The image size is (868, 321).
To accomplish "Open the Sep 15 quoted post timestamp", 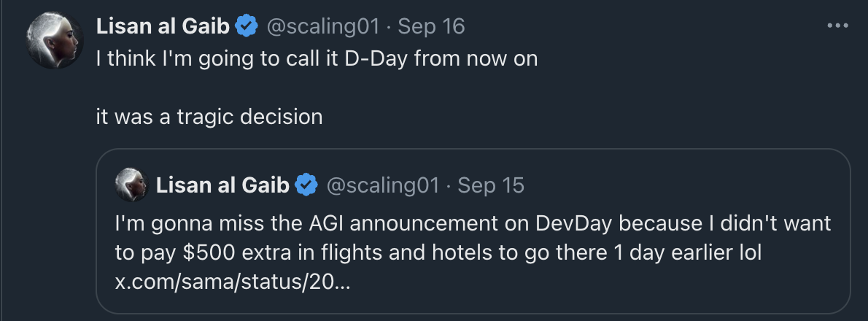I will tap(491, 185).
